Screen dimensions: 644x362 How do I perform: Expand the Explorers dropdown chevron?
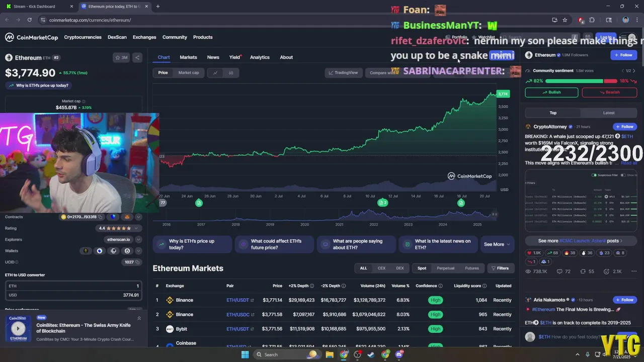pos(138,240)
